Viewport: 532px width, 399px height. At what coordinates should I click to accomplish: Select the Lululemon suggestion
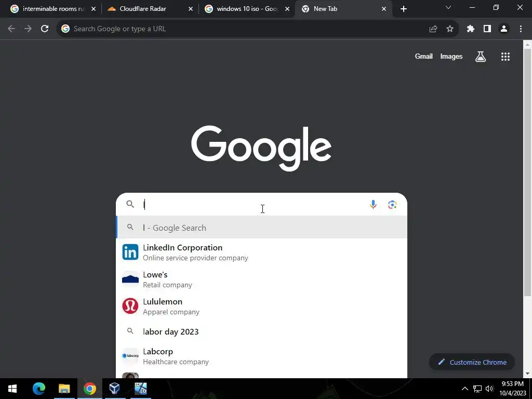tap(262, 307)
